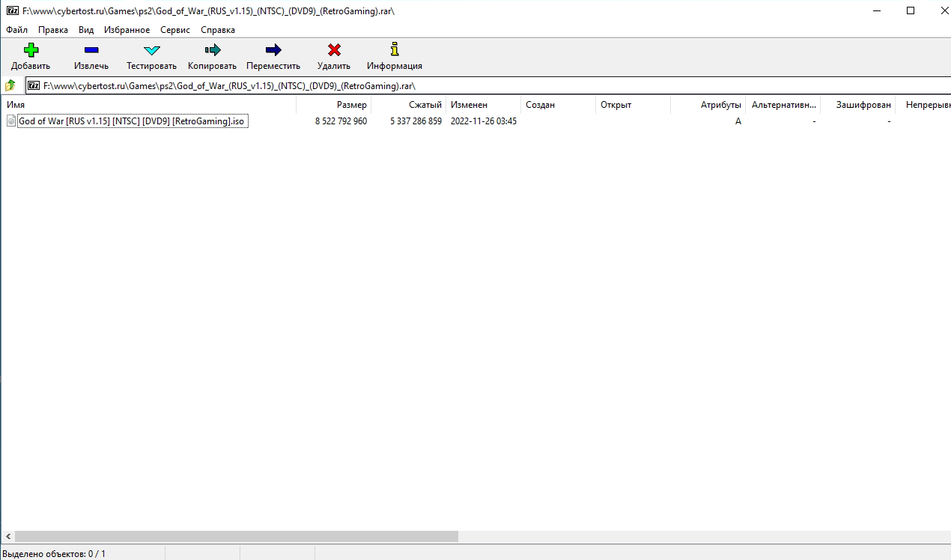Sort by the Зашифрован column header

coord(857,105)
